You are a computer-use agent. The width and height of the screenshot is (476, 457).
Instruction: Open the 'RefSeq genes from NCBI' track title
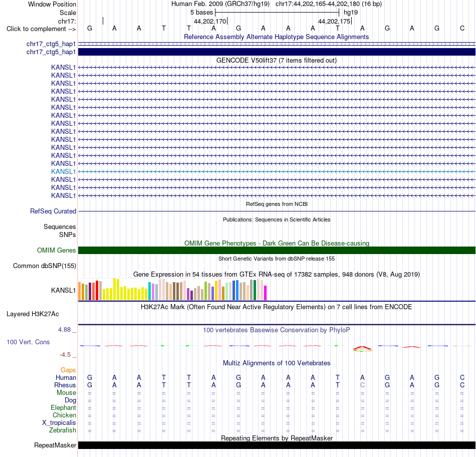click(277, 204)
